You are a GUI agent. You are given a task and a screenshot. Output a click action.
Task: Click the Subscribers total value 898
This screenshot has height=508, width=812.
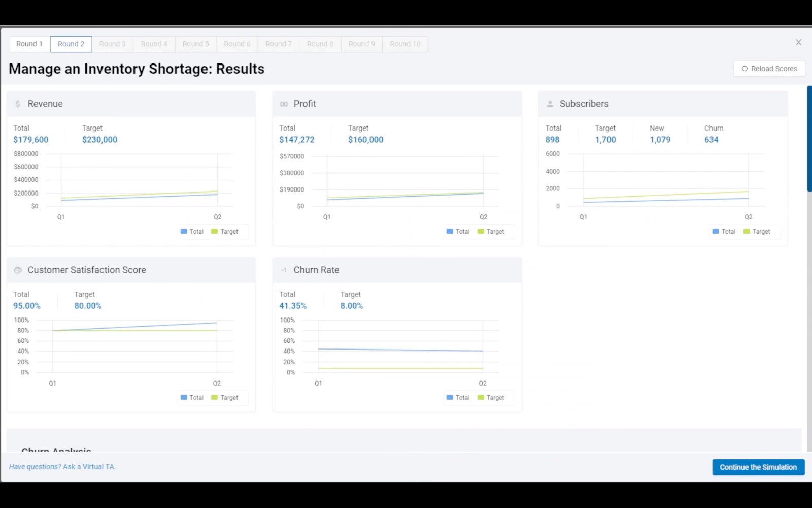[552, 140]
